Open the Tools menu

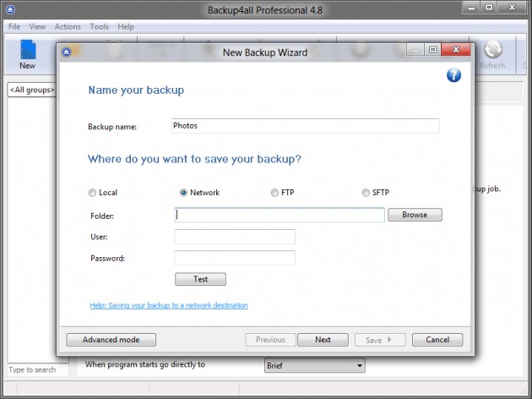pos(99,27)
